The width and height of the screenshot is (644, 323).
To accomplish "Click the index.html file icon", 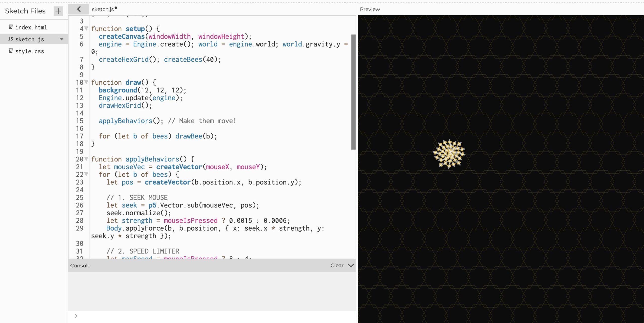I will pos(11,27).
